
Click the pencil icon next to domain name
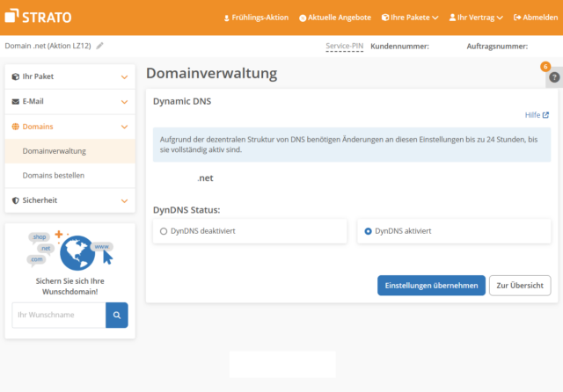pyautogui.click(x=99, y=46)
